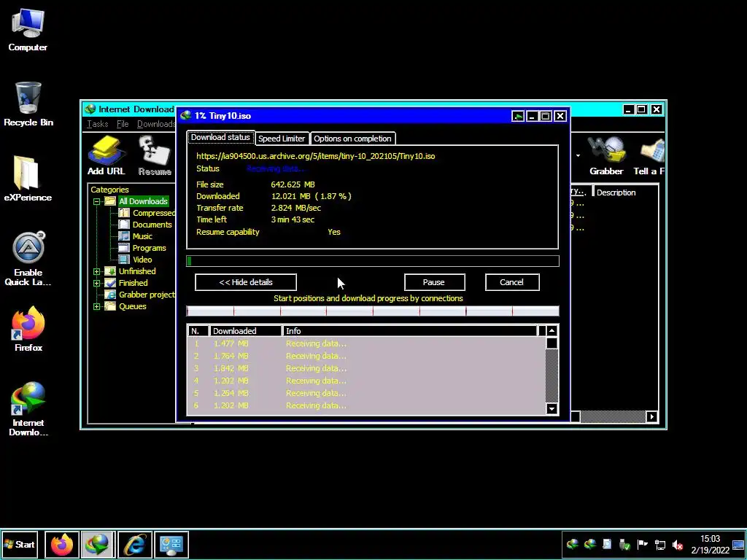
Task: Launch Internet Explorer from the taskbar
Action: (135, 544)
